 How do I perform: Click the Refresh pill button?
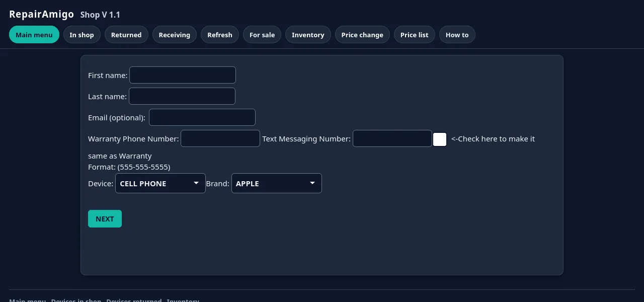[220, 35]
